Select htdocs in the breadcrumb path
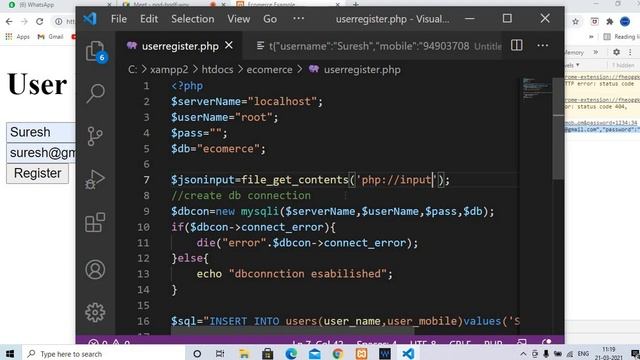 coord(217,70)
